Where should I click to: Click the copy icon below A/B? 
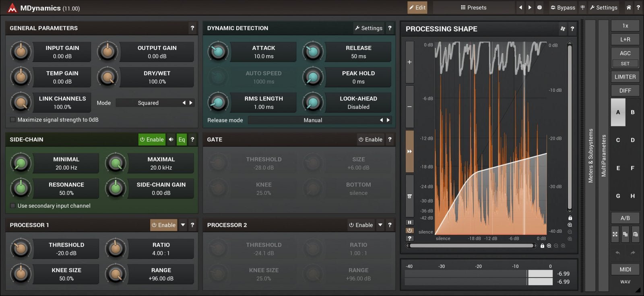coord(625,234)
